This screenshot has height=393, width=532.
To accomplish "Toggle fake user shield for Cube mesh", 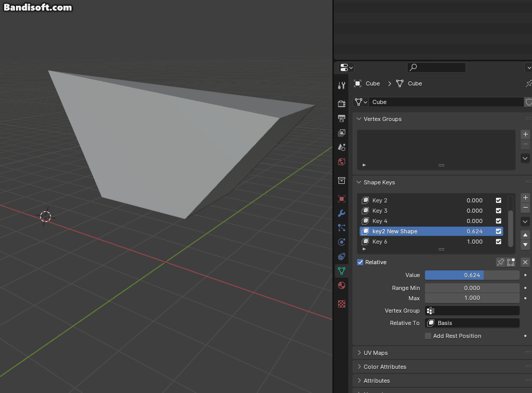I will tap(528, 102).
